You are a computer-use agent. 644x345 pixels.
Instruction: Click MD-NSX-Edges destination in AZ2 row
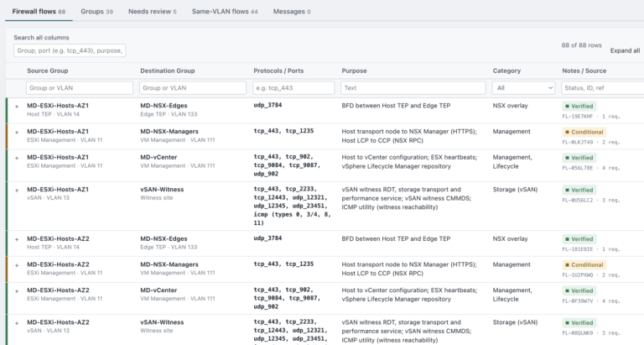pos(164,238)
